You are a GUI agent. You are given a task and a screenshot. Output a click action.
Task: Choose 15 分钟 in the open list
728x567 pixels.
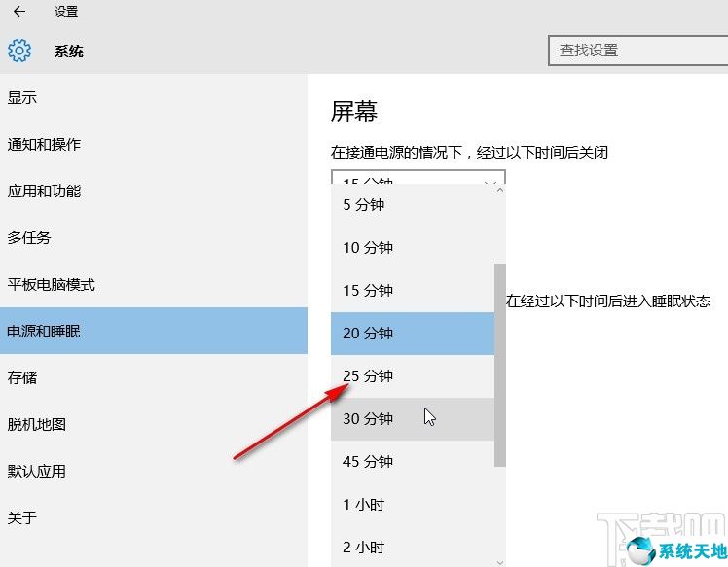[413, 290]
